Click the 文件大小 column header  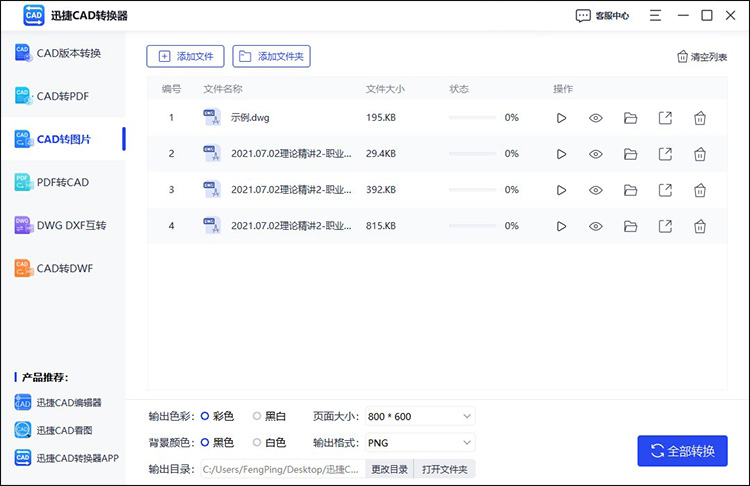coord(385,89)
